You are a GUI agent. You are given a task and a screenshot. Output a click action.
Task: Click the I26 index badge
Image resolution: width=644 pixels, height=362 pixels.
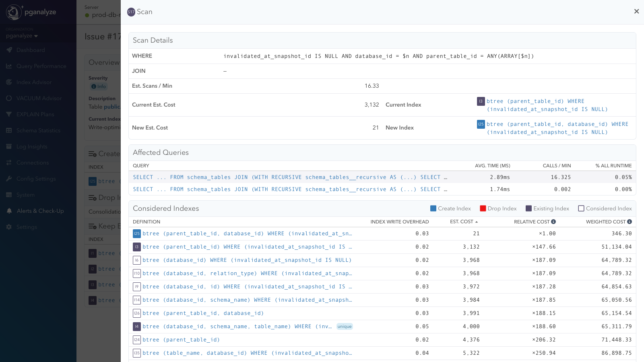pos(137,313)
